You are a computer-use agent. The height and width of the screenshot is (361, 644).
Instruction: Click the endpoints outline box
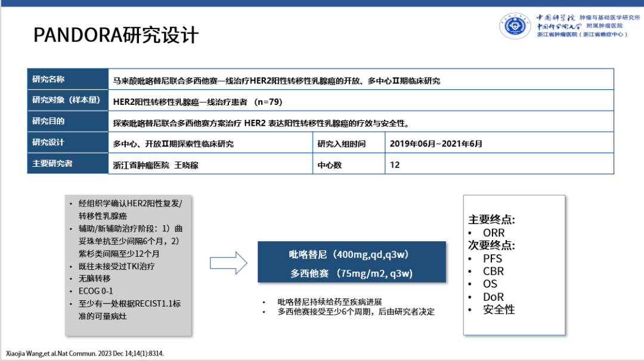tap(514, 264)
